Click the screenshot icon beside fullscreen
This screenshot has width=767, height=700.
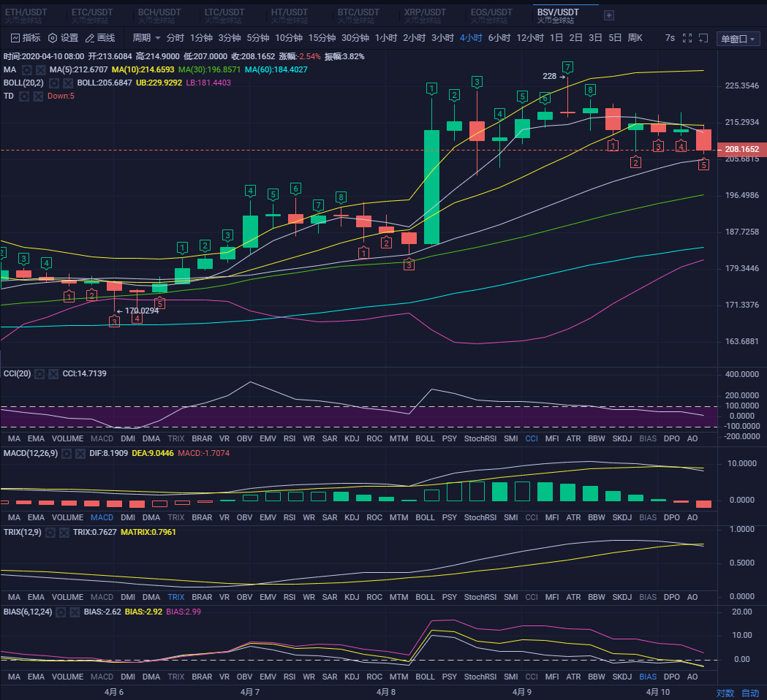coord(703,38)
